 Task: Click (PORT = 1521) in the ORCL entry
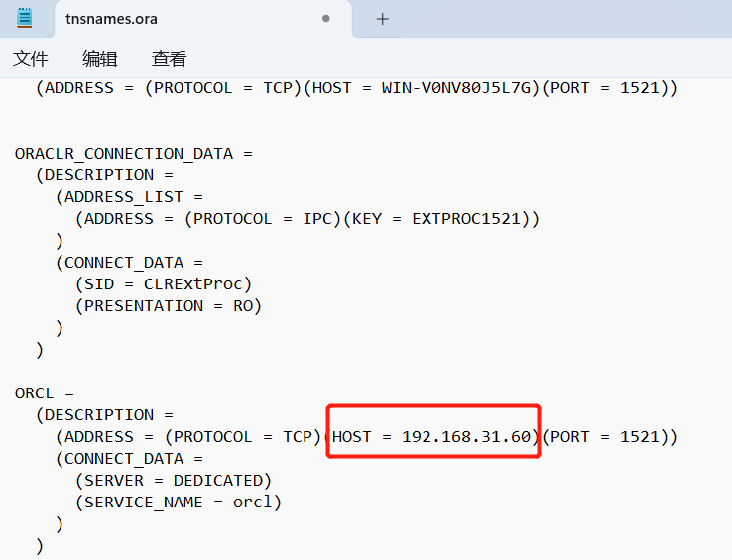[605, 437]
